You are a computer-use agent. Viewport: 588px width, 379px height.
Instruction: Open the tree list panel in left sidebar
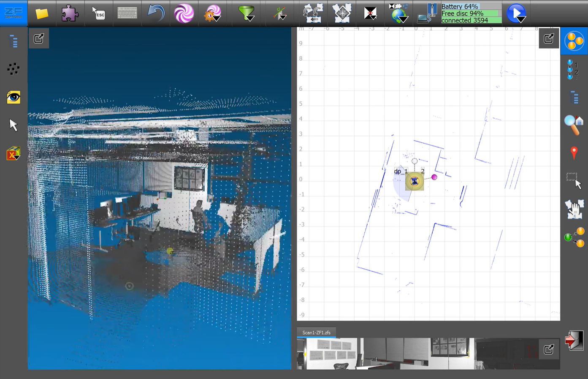[14, 41]
